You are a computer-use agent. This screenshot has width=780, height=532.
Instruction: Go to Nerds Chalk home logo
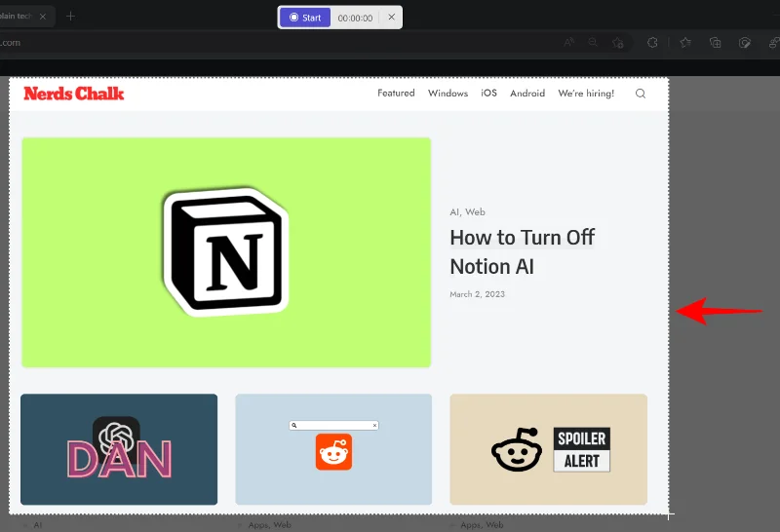coord(74,94)
